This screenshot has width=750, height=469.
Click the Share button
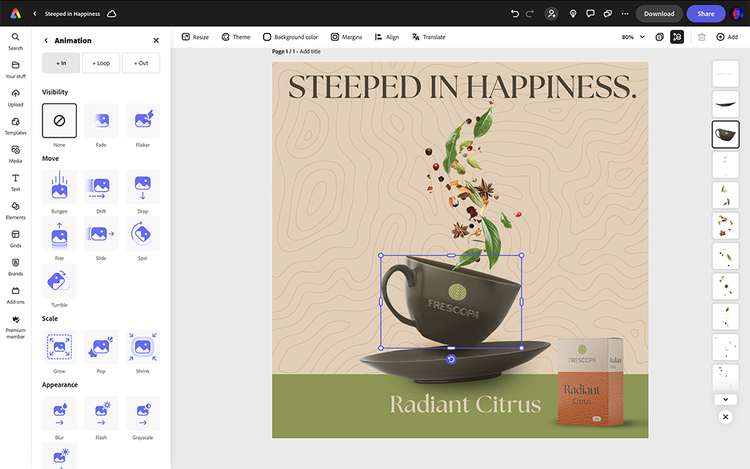[705, 14]
